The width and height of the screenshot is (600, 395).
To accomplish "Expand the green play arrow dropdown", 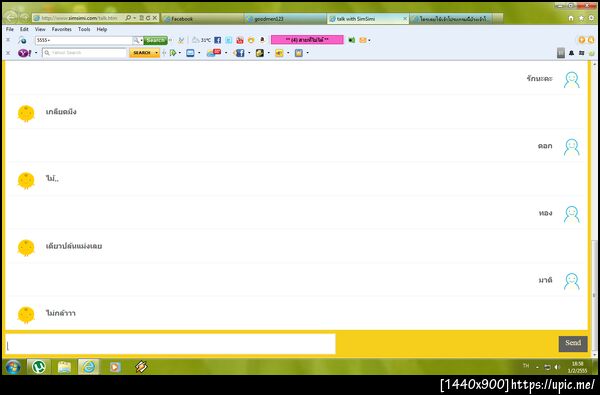I will [179, 53].
